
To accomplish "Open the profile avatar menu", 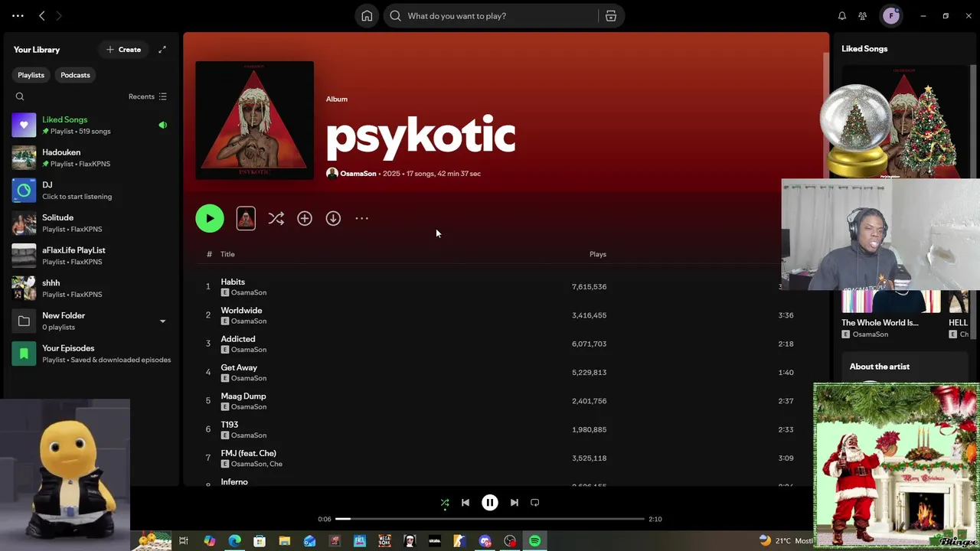I will 890,15.
